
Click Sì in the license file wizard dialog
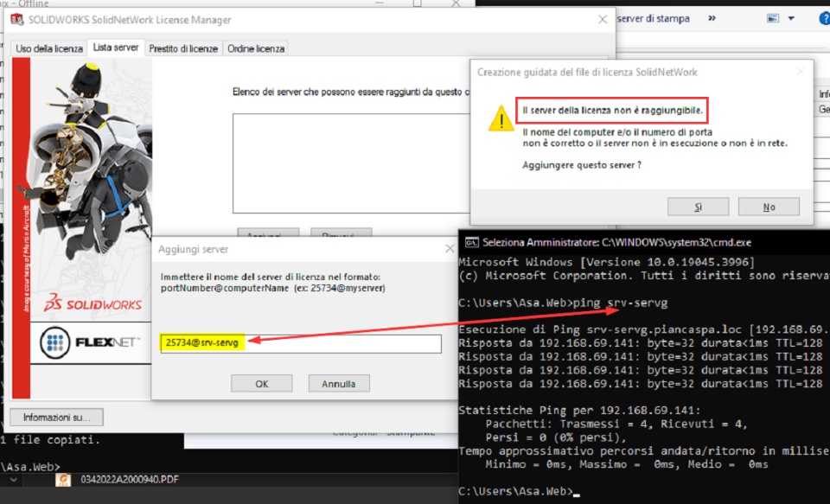point(698,207)
